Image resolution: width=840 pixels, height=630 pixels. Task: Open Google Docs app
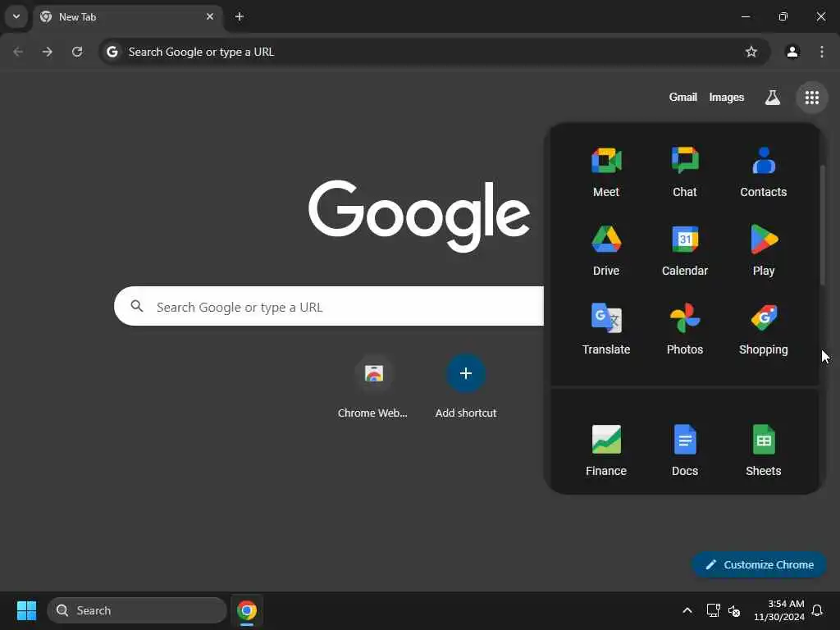(685, 450)
